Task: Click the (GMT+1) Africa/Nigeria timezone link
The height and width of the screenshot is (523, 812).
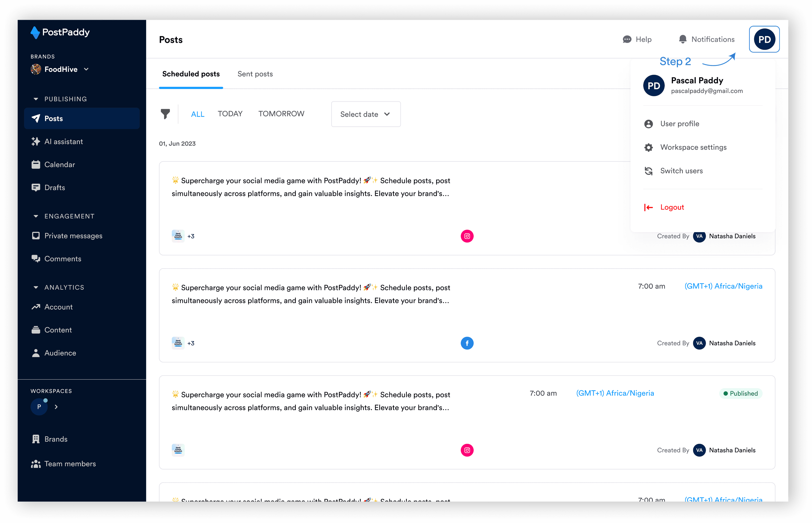Action: pyautogui.click(x=723, y=286)
